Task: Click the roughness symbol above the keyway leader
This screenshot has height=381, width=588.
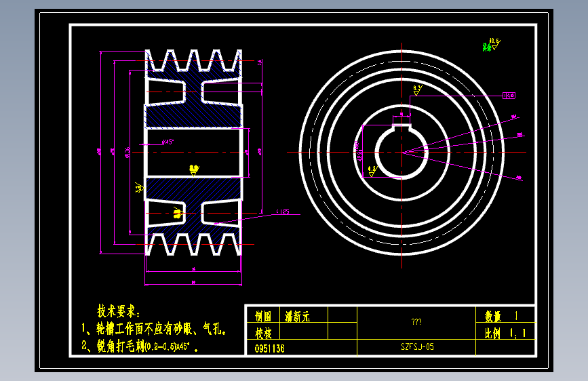Action: pyautogui.click(x=418, y=89)
